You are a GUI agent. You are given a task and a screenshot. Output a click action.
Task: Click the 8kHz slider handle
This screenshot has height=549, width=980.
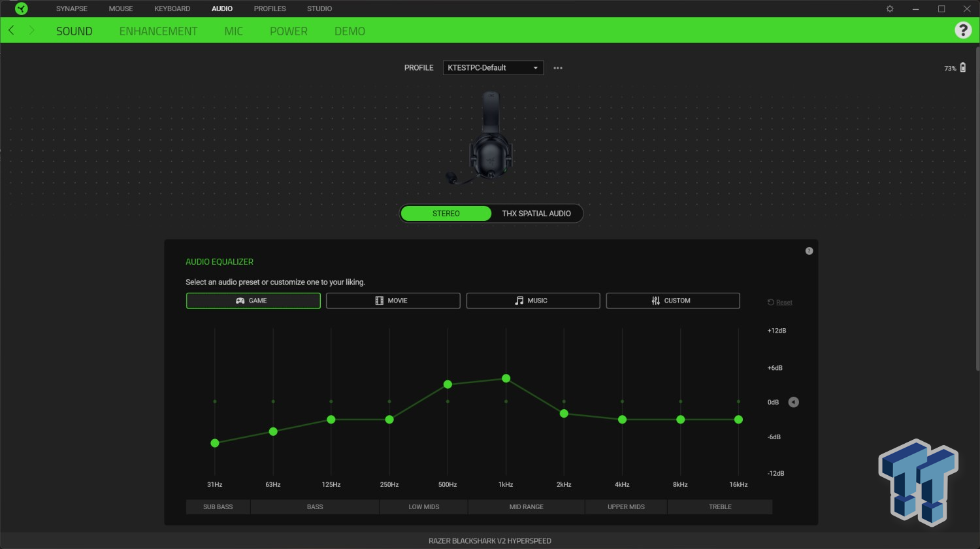(680, 420)
